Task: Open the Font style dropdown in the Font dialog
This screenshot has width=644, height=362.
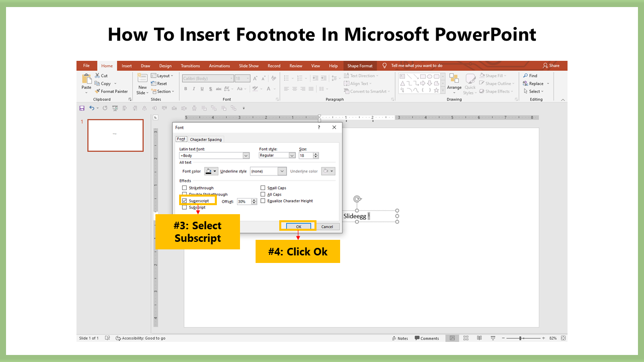Action: coord(292,156)
